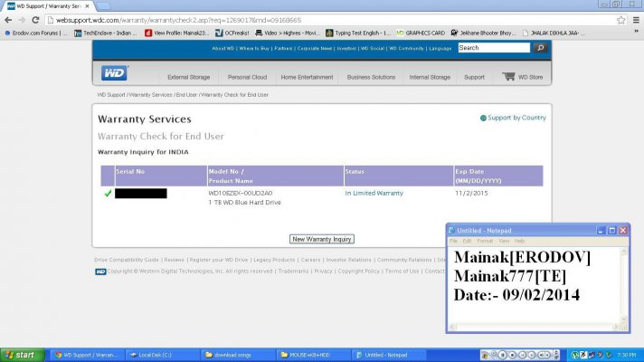
Task: Bookmark this page with the star icon
Action: pos(621,20)
